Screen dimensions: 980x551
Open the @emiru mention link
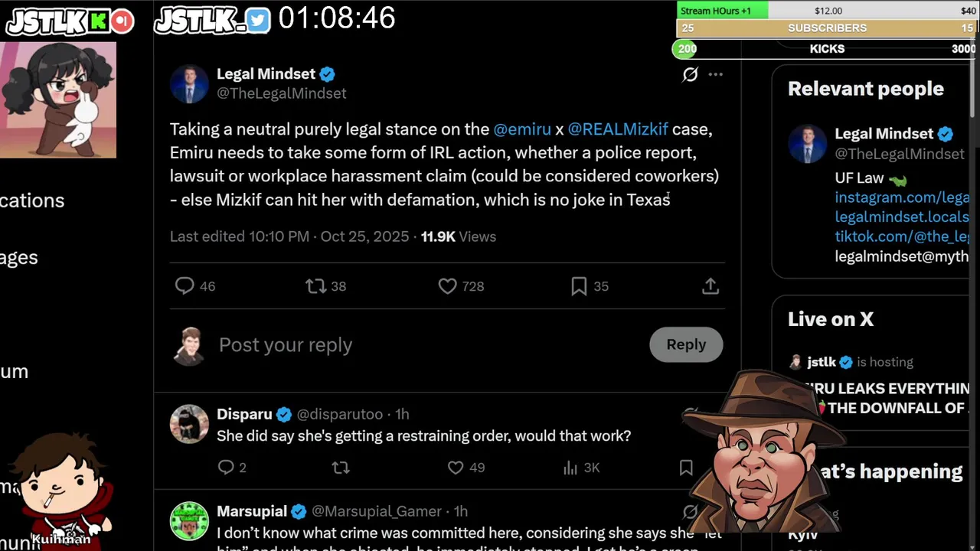click(x=522, y=129)
